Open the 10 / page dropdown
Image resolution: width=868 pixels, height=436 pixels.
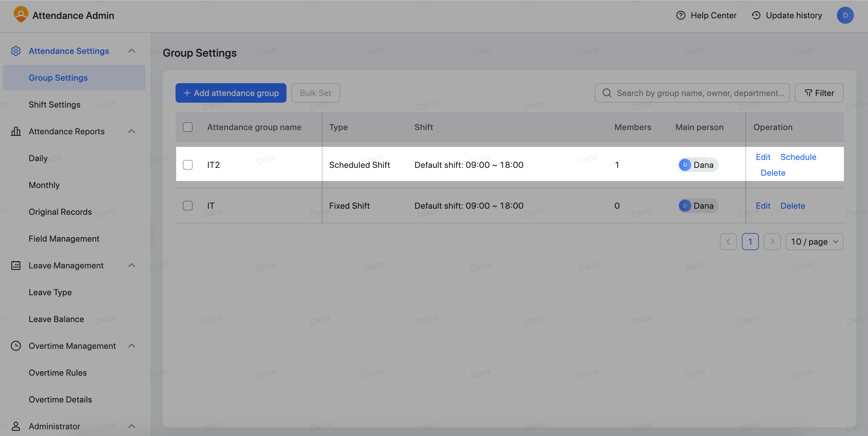(x=814, y=242)
